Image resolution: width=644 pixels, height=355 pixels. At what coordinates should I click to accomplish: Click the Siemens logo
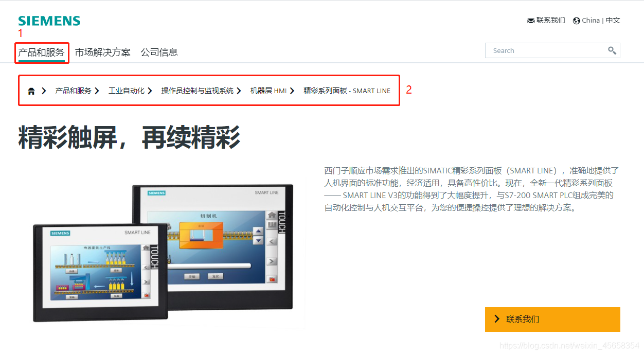click(49, 21)
